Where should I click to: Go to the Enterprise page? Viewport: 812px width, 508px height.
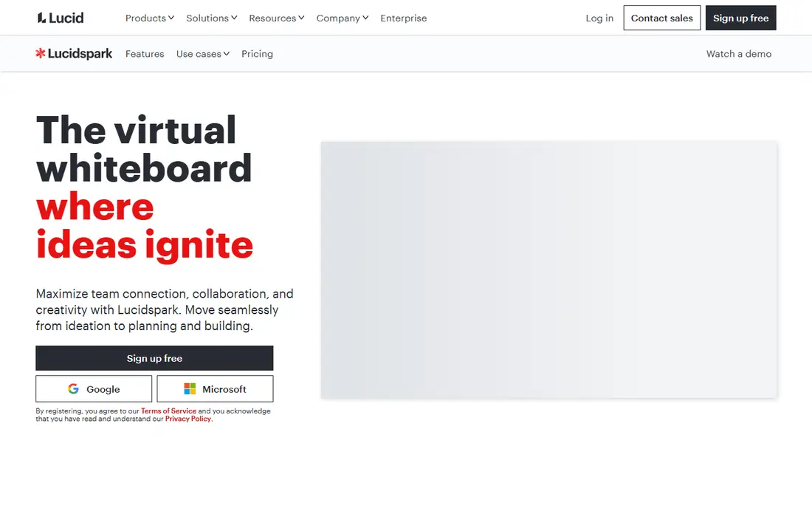[x=403, y=18]
